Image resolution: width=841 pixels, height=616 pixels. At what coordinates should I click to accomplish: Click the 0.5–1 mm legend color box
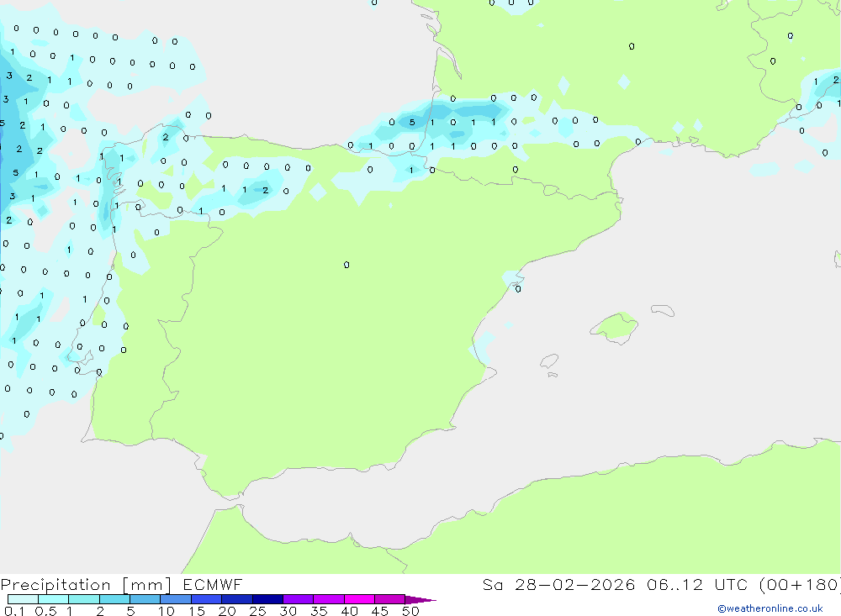[53, 599]
